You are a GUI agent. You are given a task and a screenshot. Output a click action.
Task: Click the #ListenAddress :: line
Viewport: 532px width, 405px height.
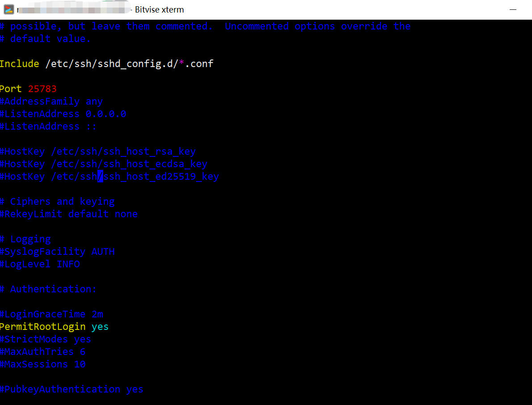coord(48,127)
